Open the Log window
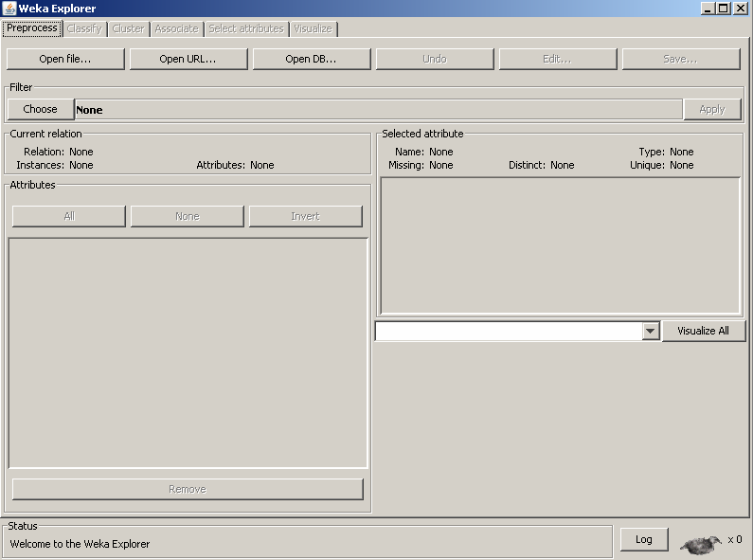Screen dimensions: 753x560 [644, 539]
